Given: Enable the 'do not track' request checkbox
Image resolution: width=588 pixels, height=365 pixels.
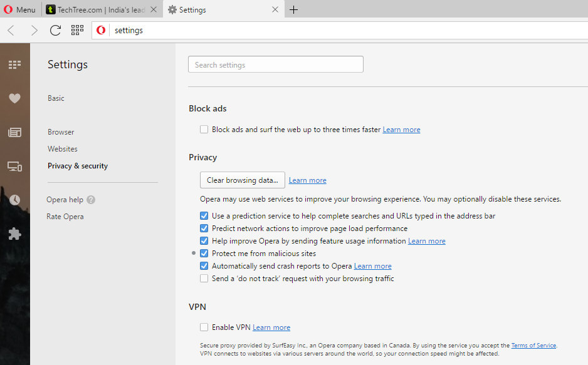Looking at the screenshot, I should point(204,279).
